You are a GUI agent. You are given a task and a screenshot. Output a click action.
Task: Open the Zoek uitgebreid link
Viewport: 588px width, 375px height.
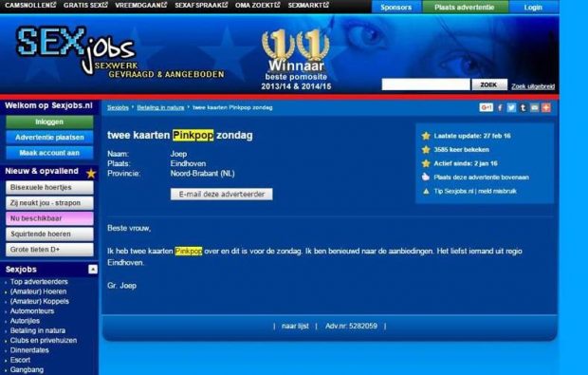point(533,86)
